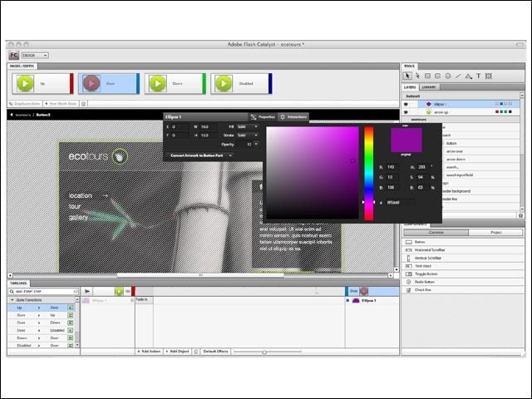This screenshot has height=399, width=532.
Task: Click the Duplicate State button
Action: (24, 104)
